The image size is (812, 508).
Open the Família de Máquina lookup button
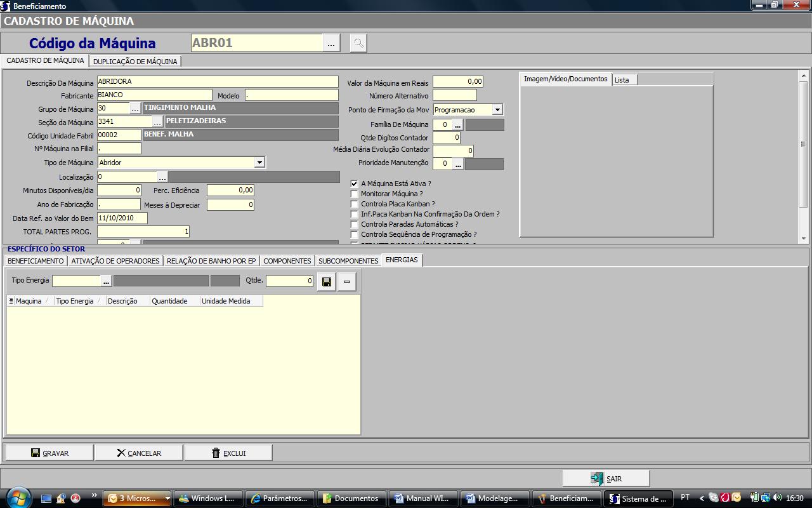457,125
